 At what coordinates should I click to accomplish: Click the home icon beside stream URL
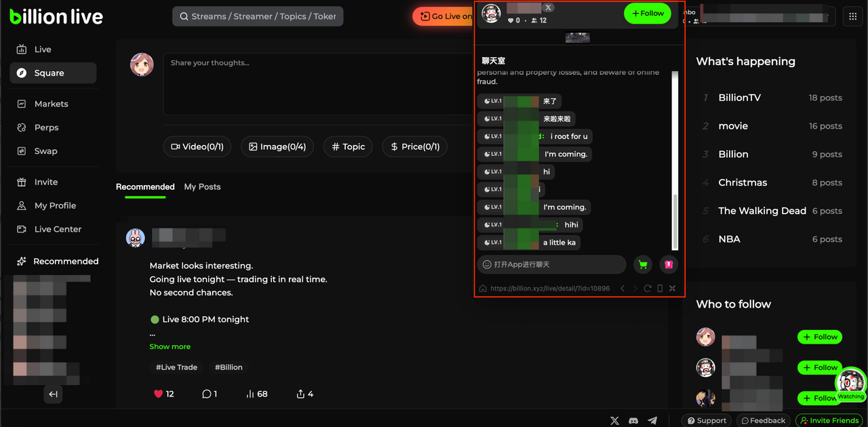pyautogui.click(x=483, y=289)
